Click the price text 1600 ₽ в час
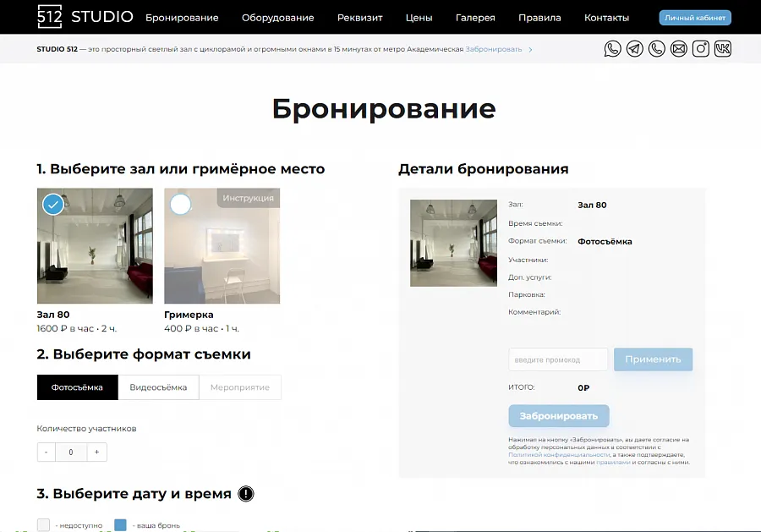 click(65, 329)
